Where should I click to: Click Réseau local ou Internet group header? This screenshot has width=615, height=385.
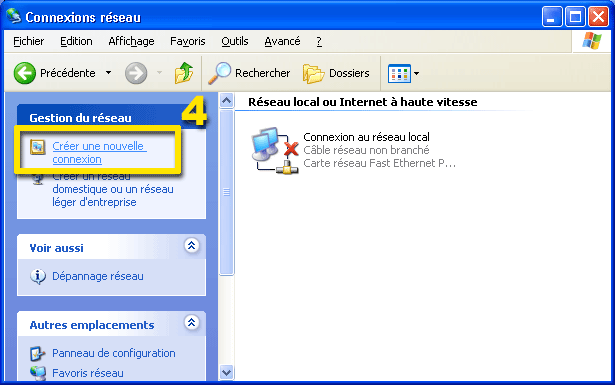(x=363, y=102)
